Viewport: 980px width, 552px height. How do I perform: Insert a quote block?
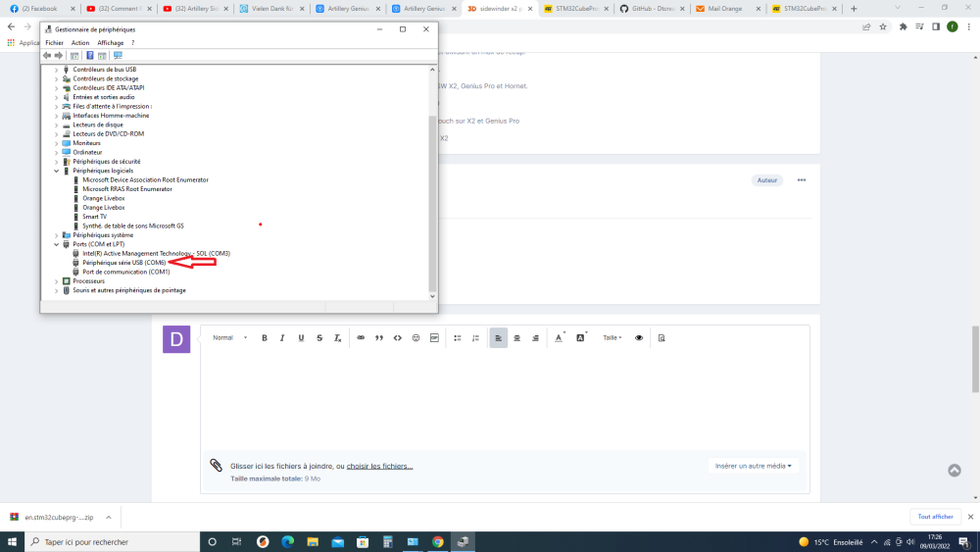tap(378, 337)
